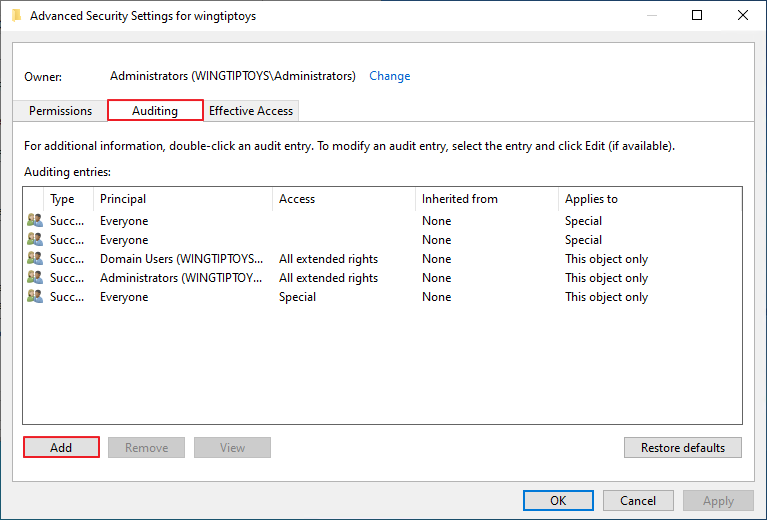Image resolution: width=767 pixels, height=520 pixels.
Task: Open the Auditing tab
Action: 155,111
